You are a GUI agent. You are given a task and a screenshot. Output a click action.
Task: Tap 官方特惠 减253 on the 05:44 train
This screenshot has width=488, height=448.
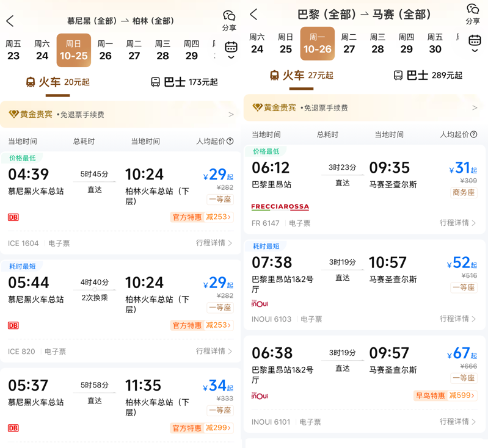pos(202,325)
